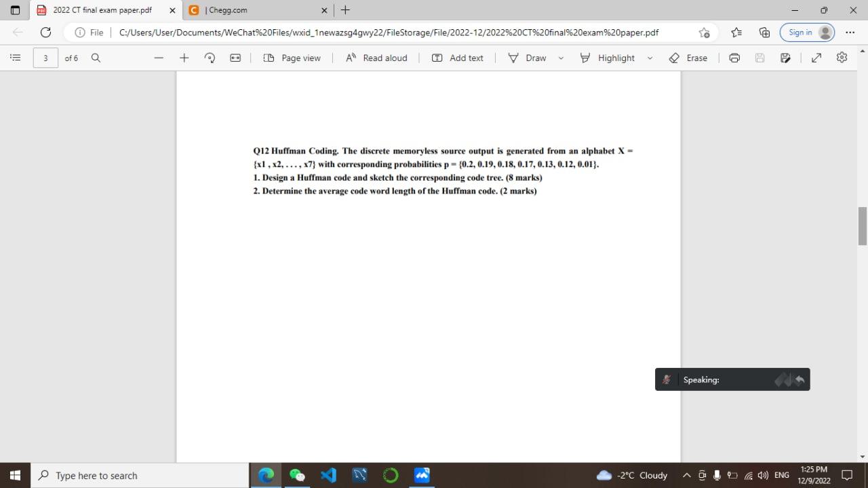The image size is (868, 488).
Task: Click the Sign in button
Action: click(807, 32)
